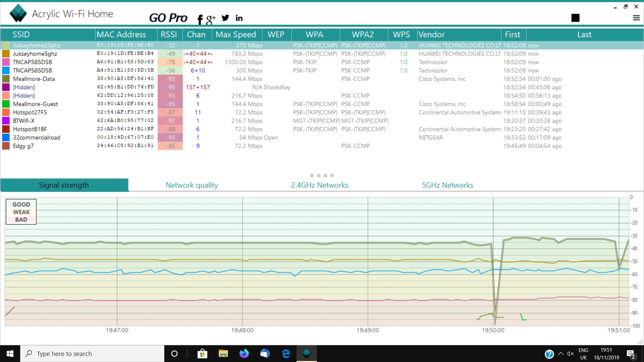644x362 pixels.
Task: Click the Twitter icon in the header
Action: pos(225,18)
